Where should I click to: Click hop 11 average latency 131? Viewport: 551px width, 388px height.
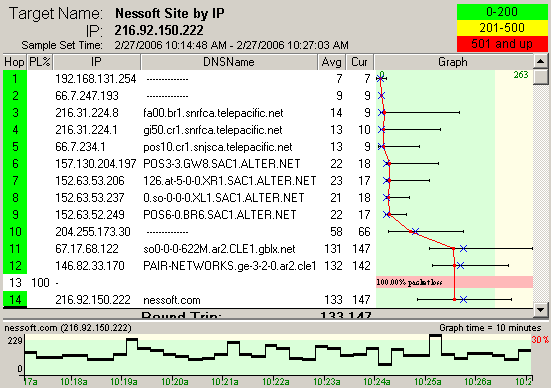click(332, 249)
